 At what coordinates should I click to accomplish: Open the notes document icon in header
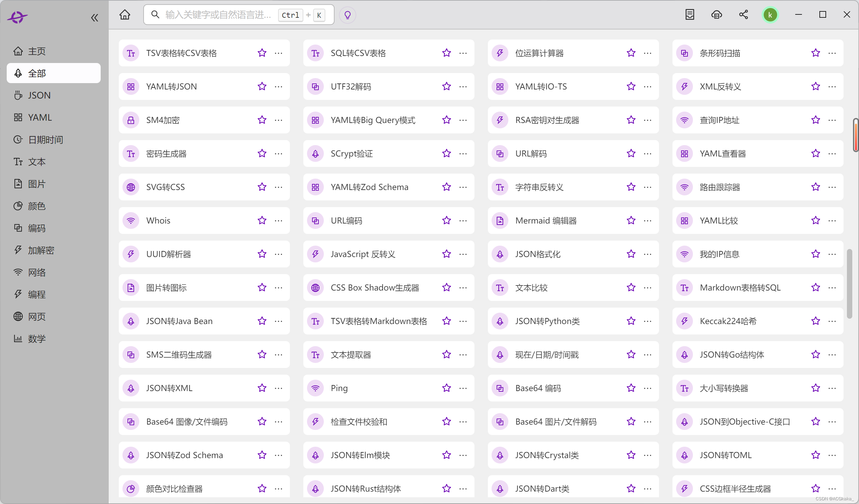[x=690, y=15]
